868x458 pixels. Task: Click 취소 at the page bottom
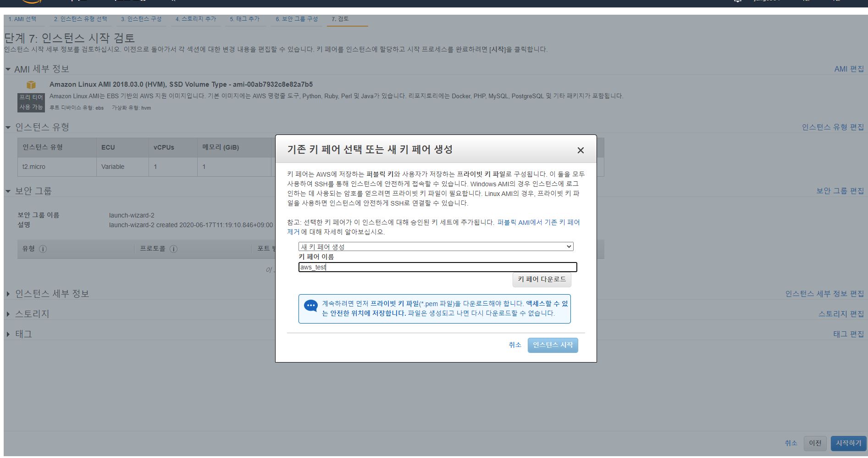pos(791,443)
